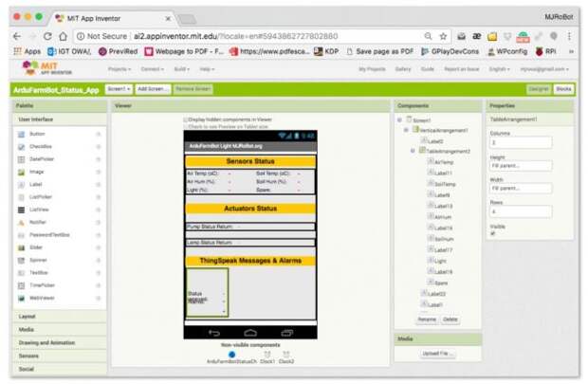The height and width of the screenshot is (384, 588).
Task: Select the Clock1 non-visible component icon
Action: point(267,354)
